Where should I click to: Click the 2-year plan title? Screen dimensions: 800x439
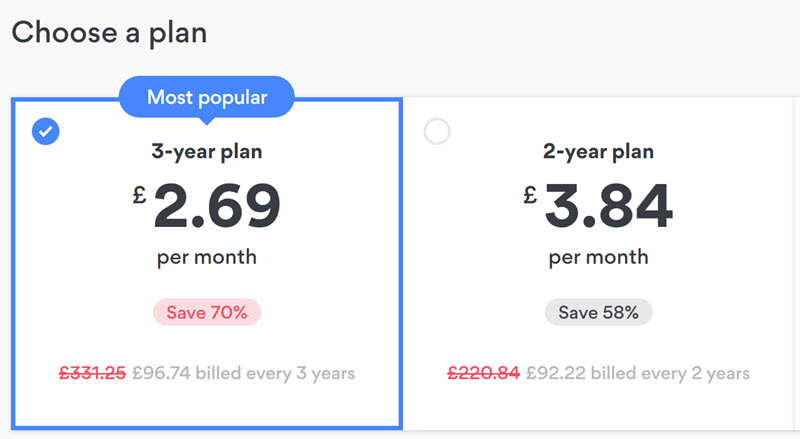pyautogui.click(x=598, y=152)
